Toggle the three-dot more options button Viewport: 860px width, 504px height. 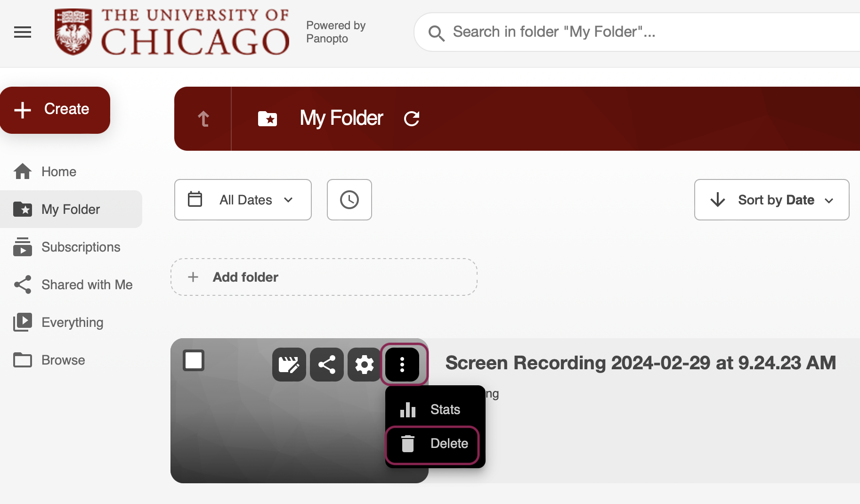402,365
